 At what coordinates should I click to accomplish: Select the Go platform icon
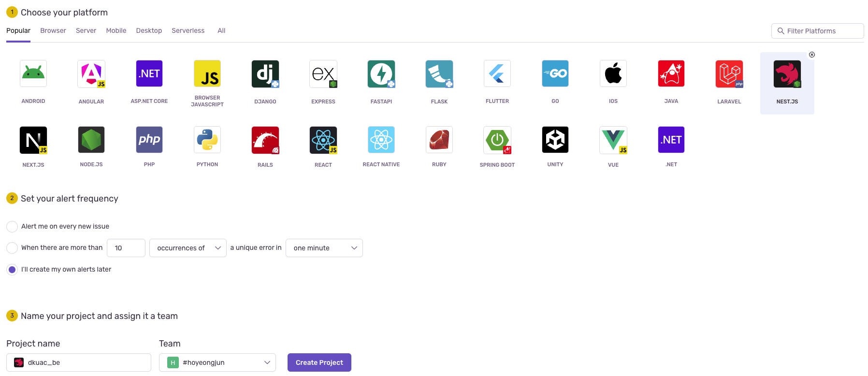pyautogui.click(x=555, y=73)
